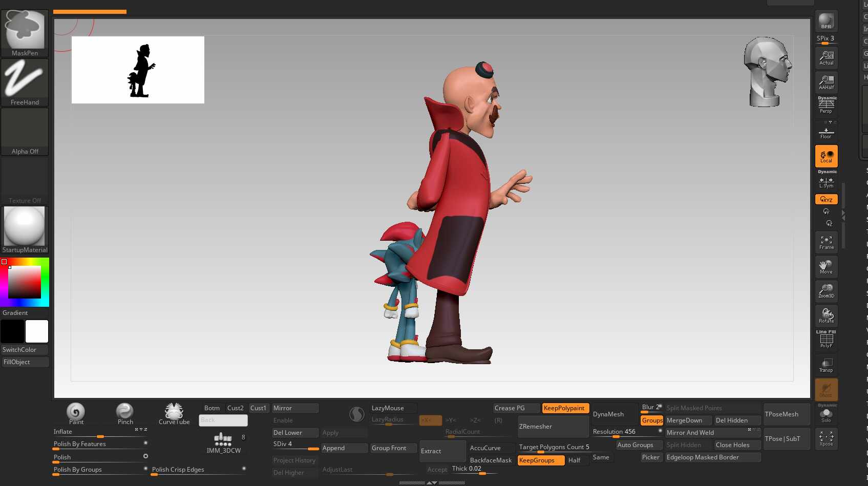The image size is (868, 486).
Task: Toggle Transp transparency mode
Action: click(x=826, y=365)
